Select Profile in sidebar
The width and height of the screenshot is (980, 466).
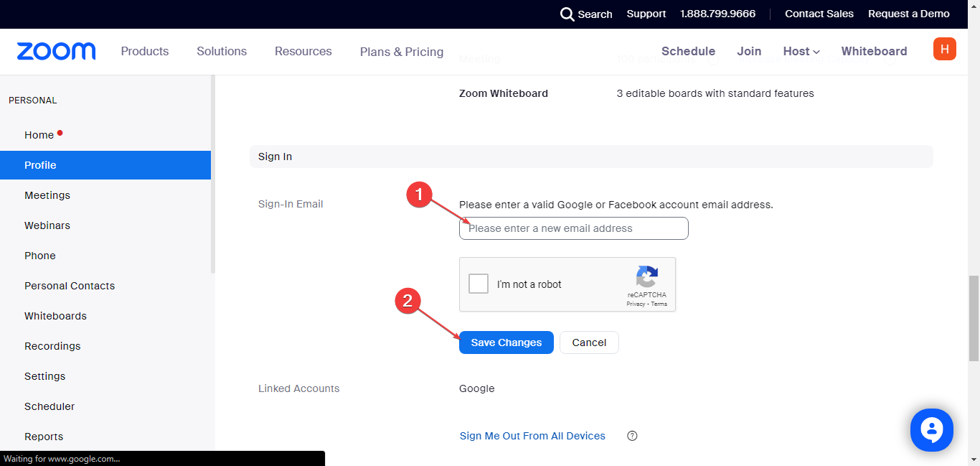pyautogui.click(x=105, y=165)
